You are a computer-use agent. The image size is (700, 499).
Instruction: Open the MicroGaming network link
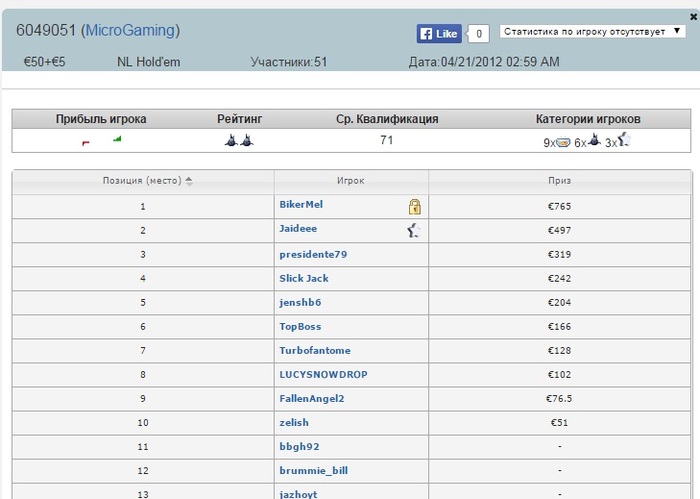click(131, 31)
